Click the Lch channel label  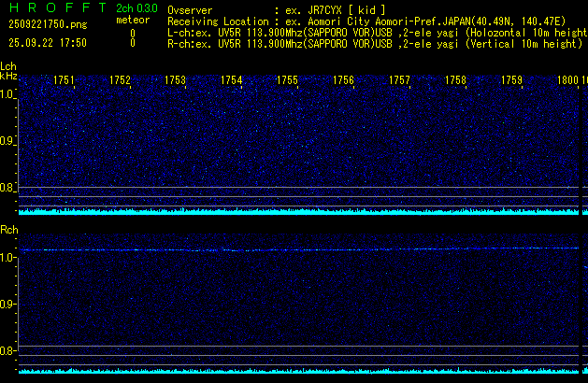(x=8, y=66)
